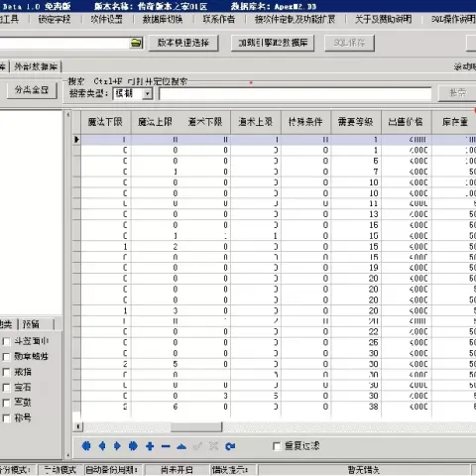Open the 联系作者 menu
476x476 pixels.
click(219, 19)
